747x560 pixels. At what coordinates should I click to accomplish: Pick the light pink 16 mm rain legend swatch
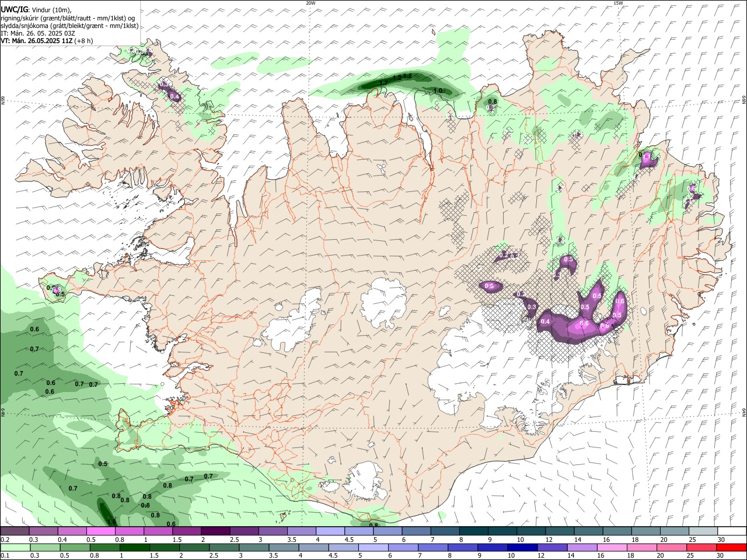(612, 547)
